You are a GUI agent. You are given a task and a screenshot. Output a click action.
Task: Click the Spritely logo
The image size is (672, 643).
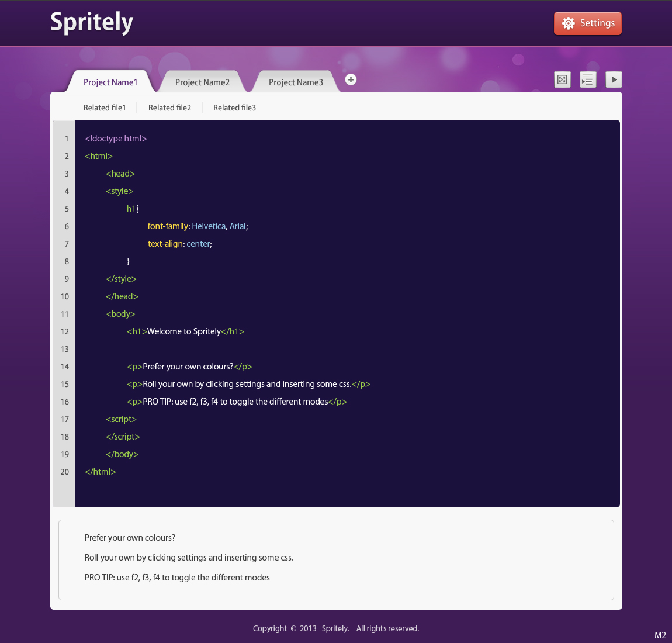click(x=91, y=23)
